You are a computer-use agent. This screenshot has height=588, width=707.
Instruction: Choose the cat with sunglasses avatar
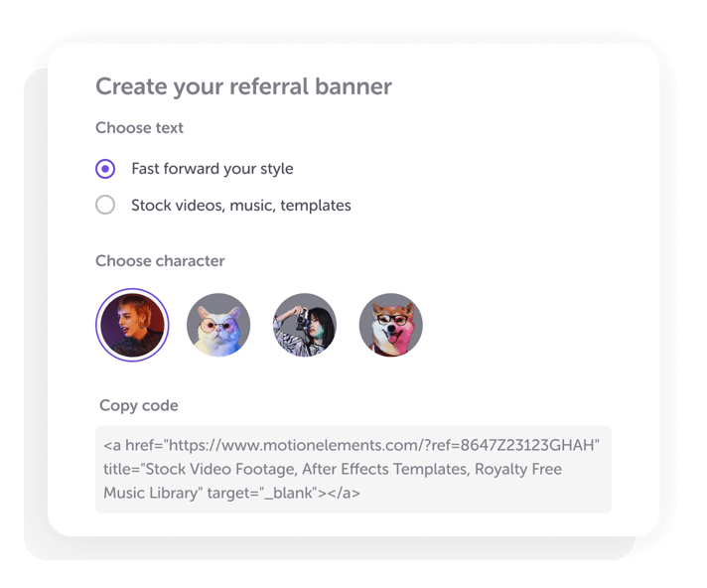[218, 325]
